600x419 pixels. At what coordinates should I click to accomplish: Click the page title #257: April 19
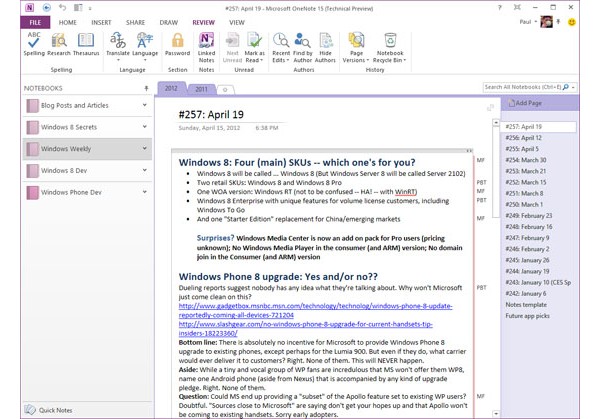click(x=211, y=114)
